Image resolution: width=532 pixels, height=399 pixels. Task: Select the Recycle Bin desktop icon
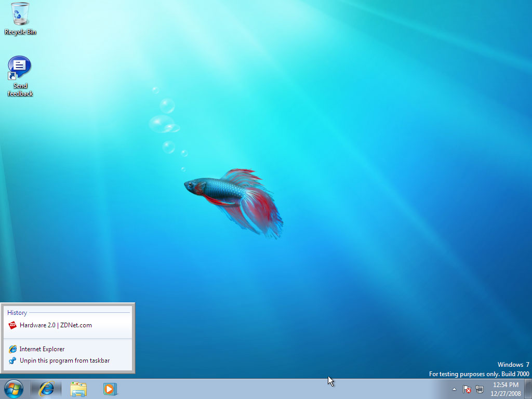[x=20, y=19]
